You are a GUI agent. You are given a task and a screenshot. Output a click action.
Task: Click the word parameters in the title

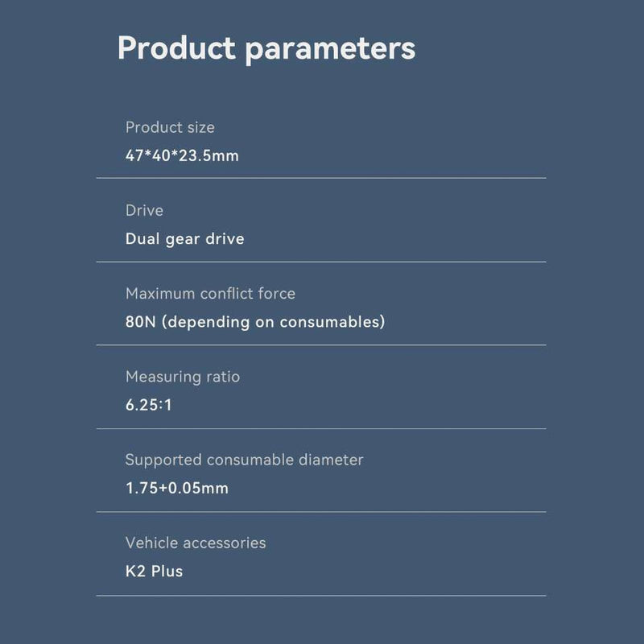point(330,51)
